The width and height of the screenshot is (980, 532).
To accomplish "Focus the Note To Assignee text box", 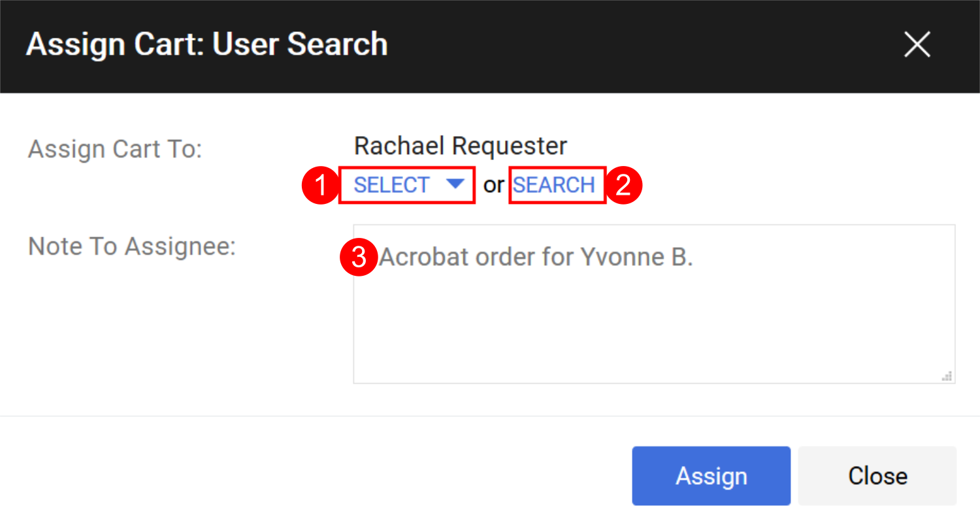I will (654, 304).
